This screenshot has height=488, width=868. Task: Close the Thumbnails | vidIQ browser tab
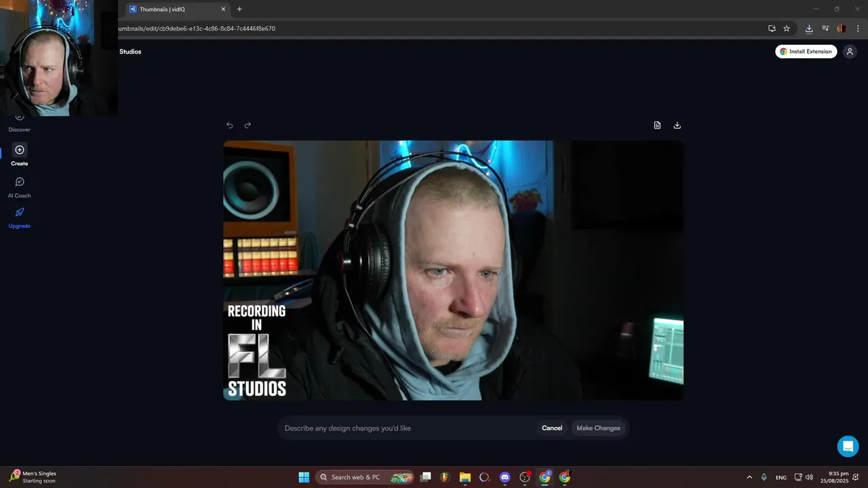223,9
